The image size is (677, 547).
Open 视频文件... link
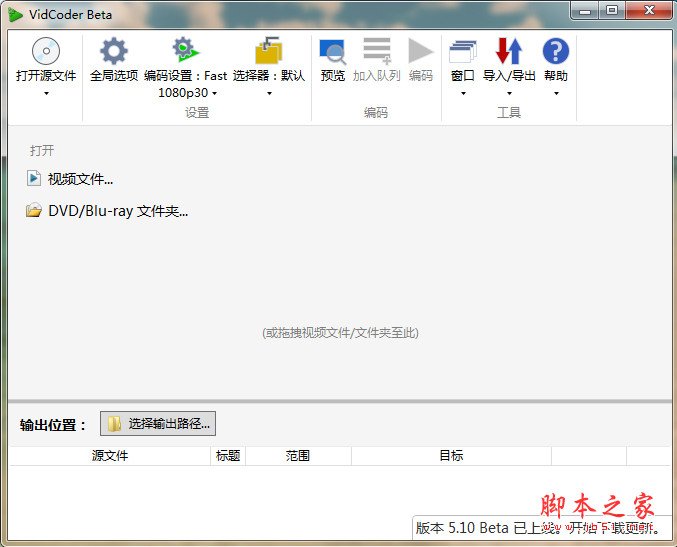point(80,179)
